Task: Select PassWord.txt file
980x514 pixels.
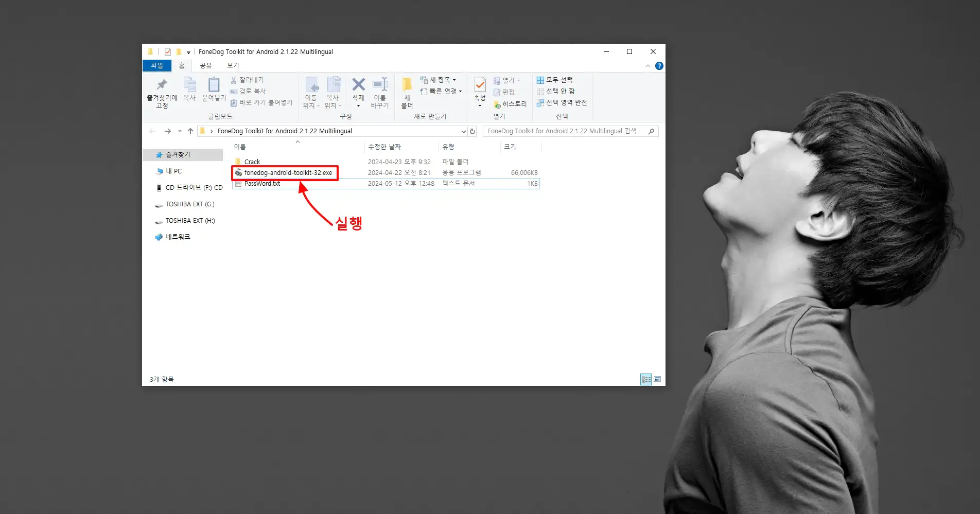Action: coord(262,183)
